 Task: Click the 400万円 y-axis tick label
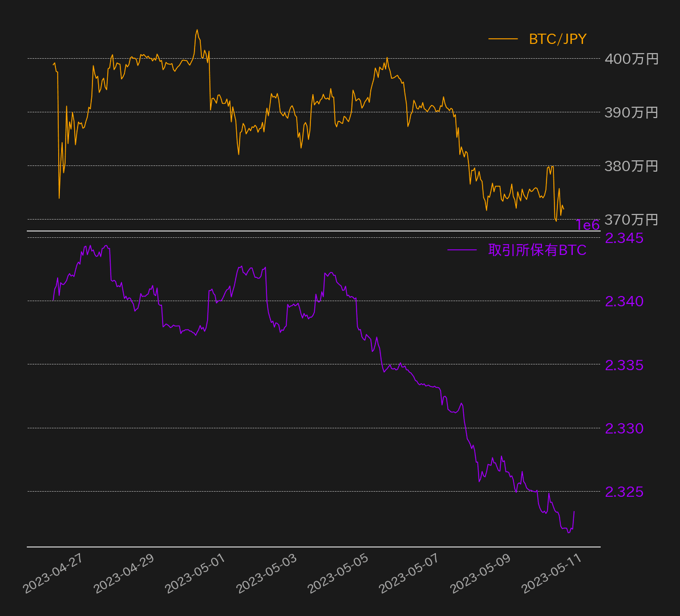click(632, 58)
